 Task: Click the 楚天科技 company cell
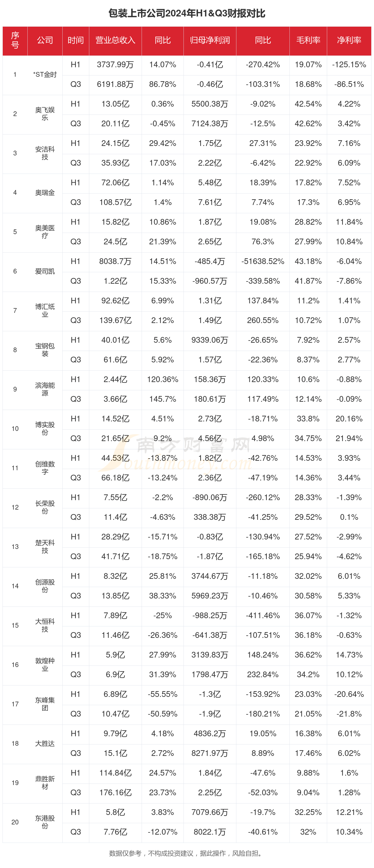[45, 546]
